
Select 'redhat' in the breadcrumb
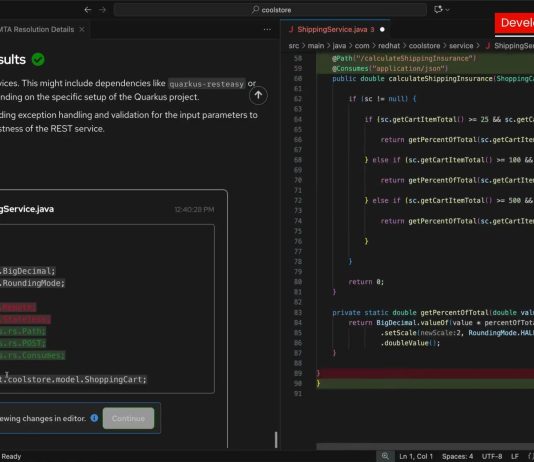[x=389, y=46]
